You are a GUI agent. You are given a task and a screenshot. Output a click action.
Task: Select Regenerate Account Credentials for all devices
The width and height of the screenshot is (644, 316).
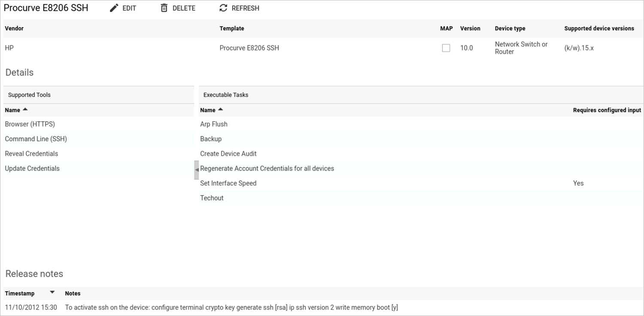pyautogui.click(x=421, y=169)
